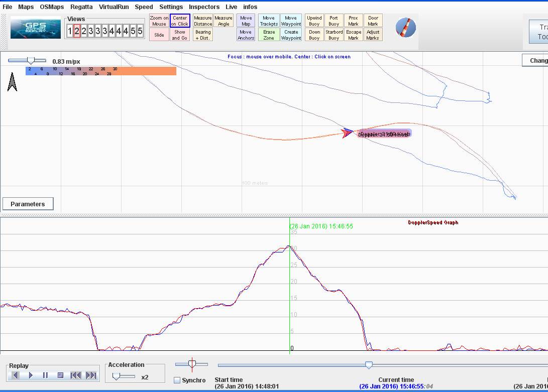
Task: Click the Measure Distance button
Action: pyautogui.click(x=203, y=21)
